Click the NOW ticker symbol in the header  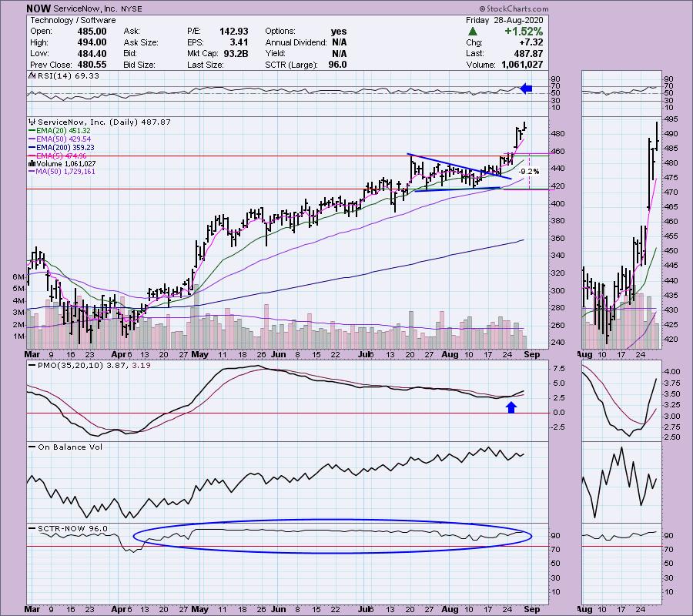click(38, 8)
